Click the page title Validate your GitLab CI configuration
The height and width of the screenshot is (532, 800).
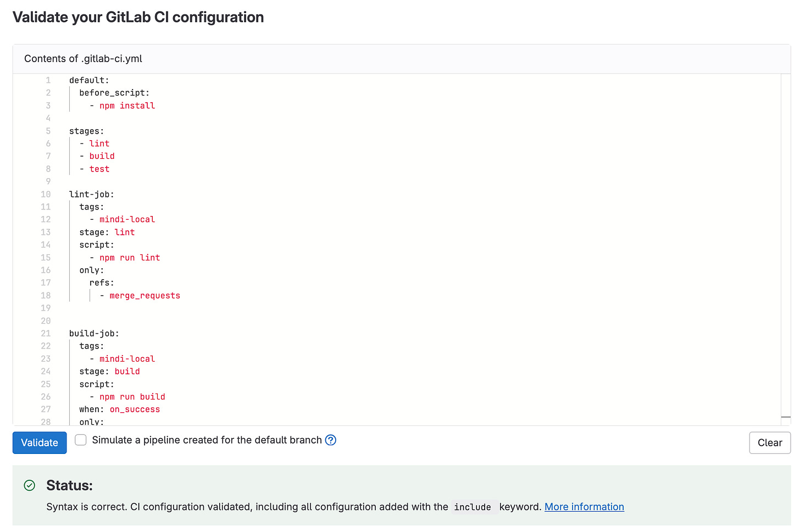(x=138, y=17)
